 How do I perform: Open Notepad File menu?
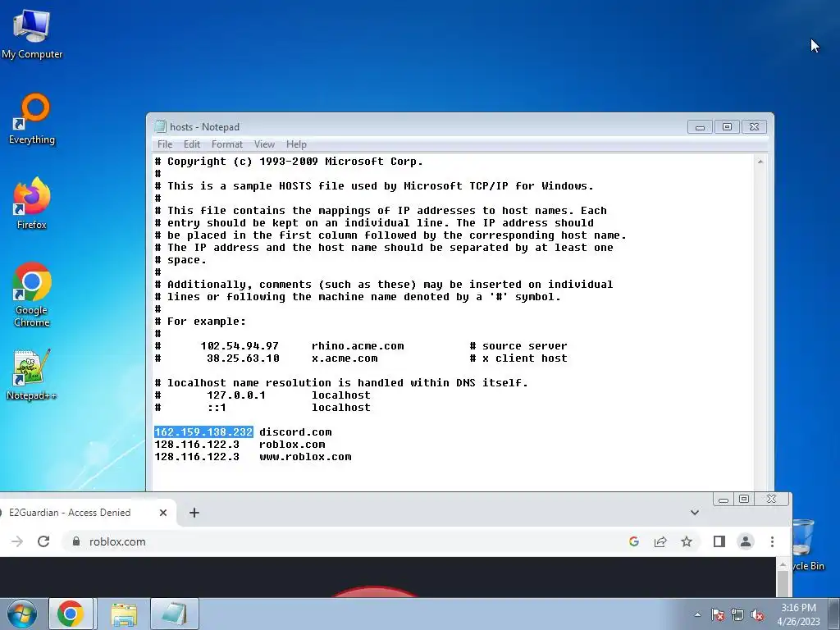point(165,144)
